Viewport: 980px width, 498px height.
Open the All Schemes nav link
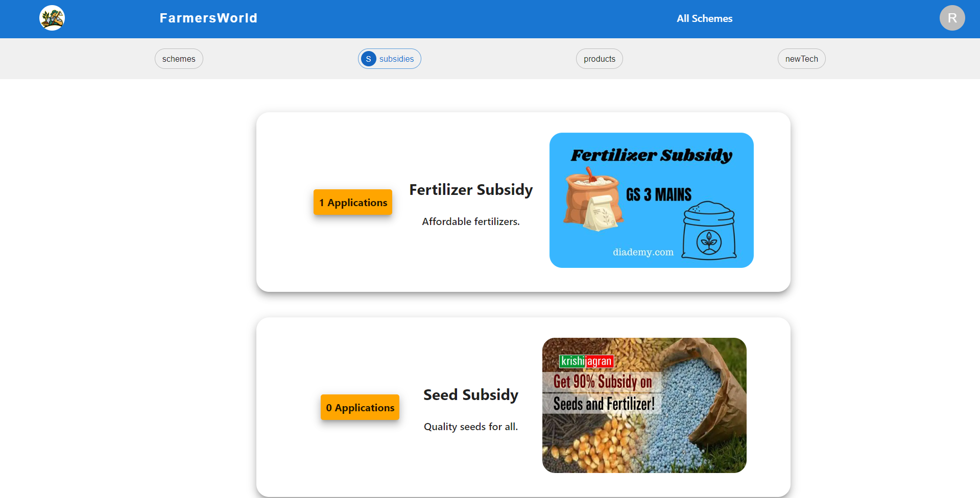(x=704, y=18)
